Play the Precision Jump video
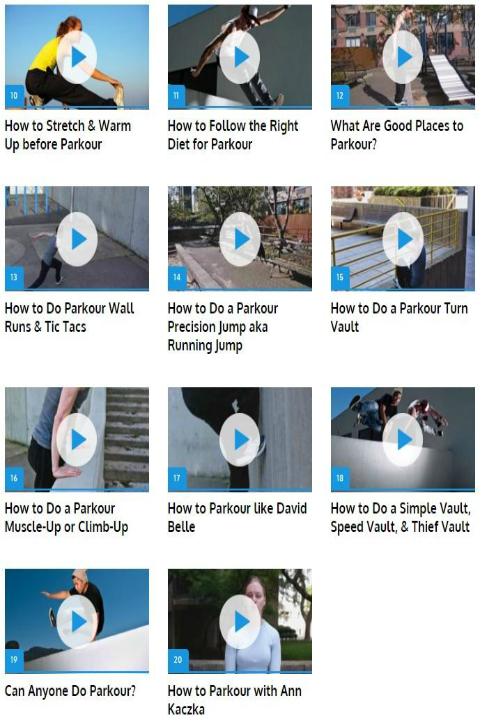 point(240,239)
